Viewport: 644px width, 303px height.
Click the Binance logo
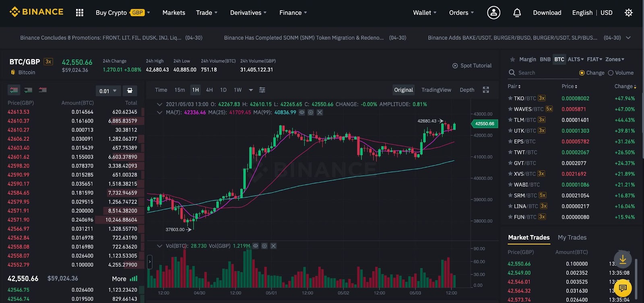point(36,12)
